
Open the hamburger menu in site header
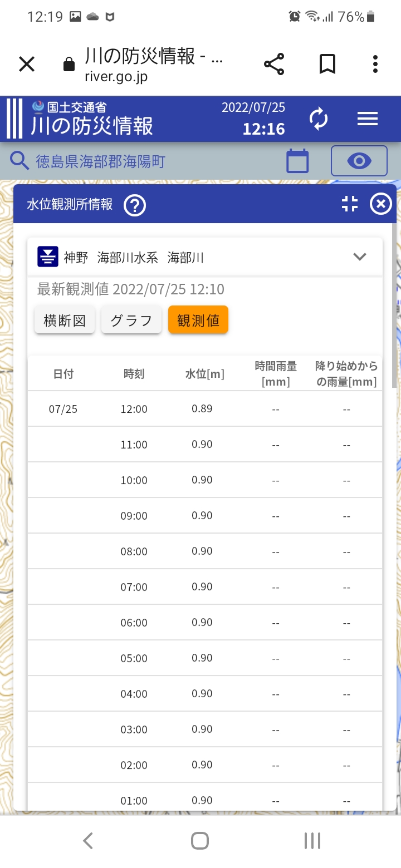[x=368, y=119]
